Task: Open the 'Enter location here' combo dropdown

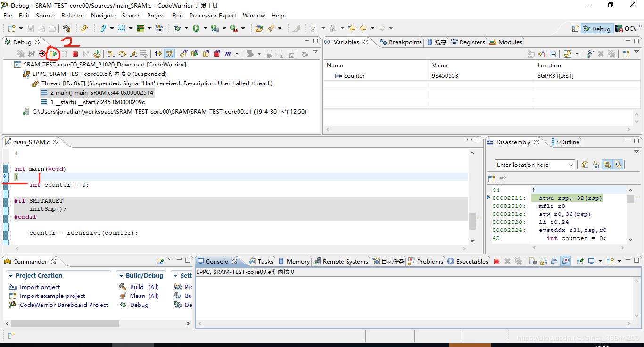Action: [x=570, y=165]
